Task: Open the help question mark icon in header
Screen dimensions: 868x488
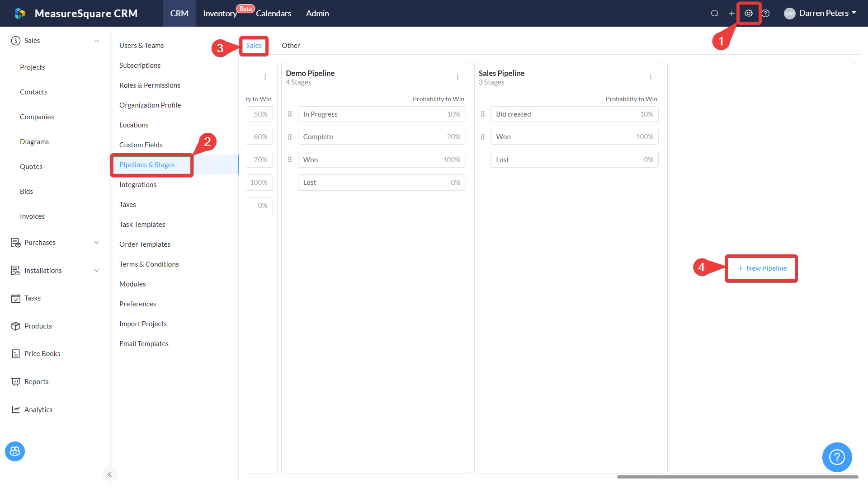Action: (x=765, y=14)
